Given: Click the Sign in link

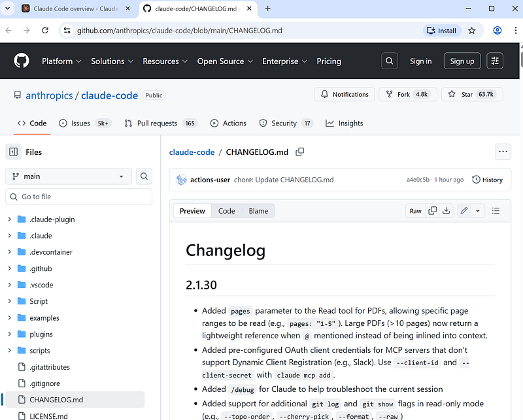Looking at the screenshot, I should coord(420,61).
